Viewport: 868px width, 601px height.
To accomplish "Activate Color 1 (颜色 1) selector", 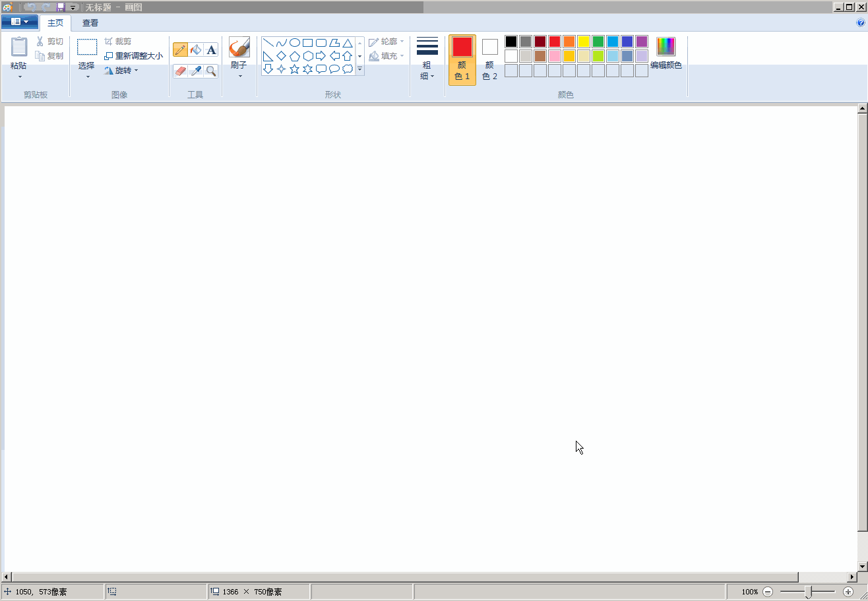I will 462,60.
